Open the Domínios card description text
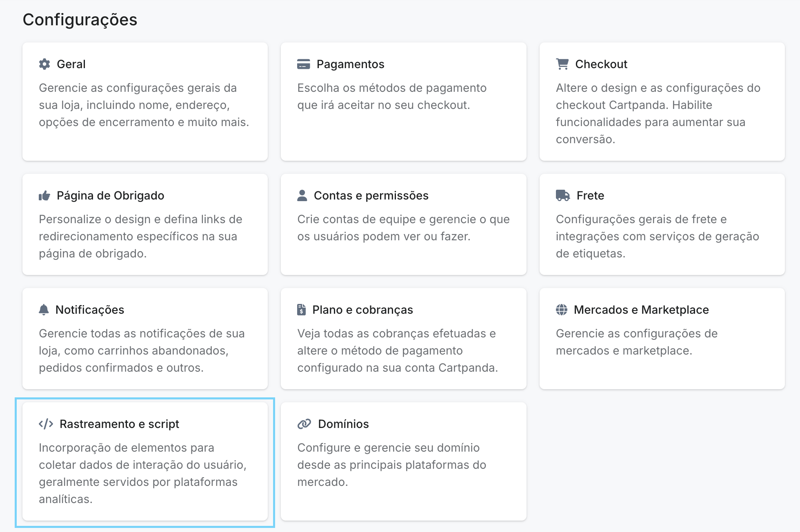The width and height of the screenshot is (800, 532). 391,465
